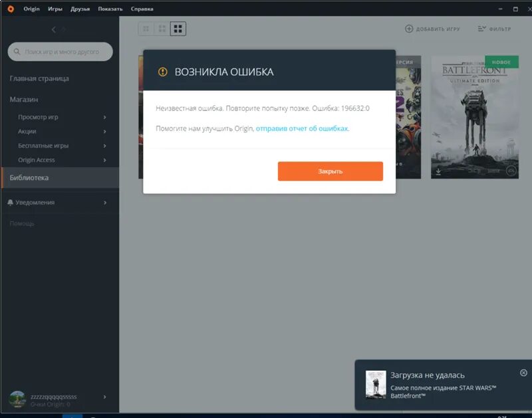Open the Показать menu
The width and height of the screenshot is (532, 418).
[x=110, y=9]
